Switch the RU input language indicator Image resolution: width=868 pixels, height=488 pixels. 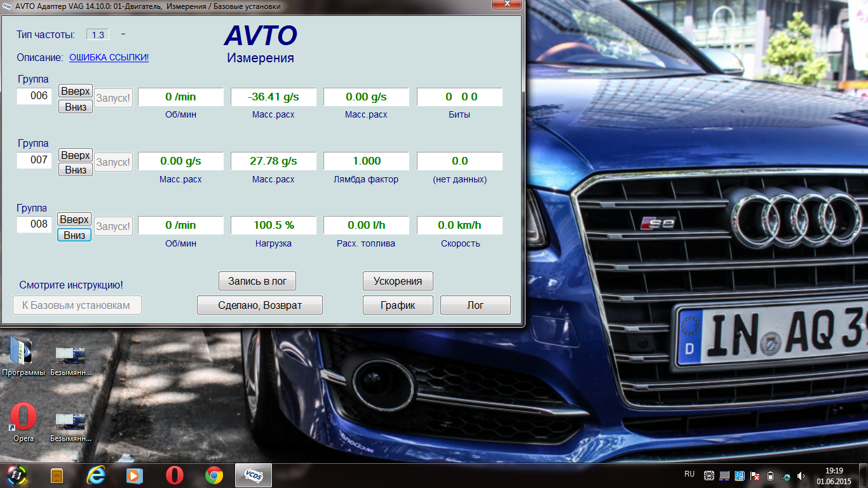(689, 474)
